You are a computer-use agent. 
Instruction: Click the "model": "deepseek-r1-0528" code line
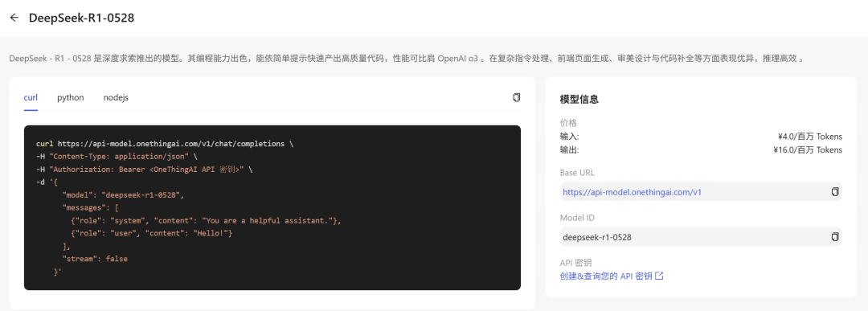pos(123,194)
